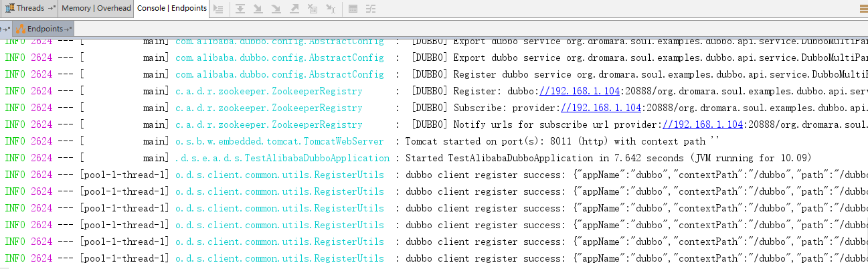Switch to the Threads tab
Viewport: 868px width, 269px height.
[29, 9]
